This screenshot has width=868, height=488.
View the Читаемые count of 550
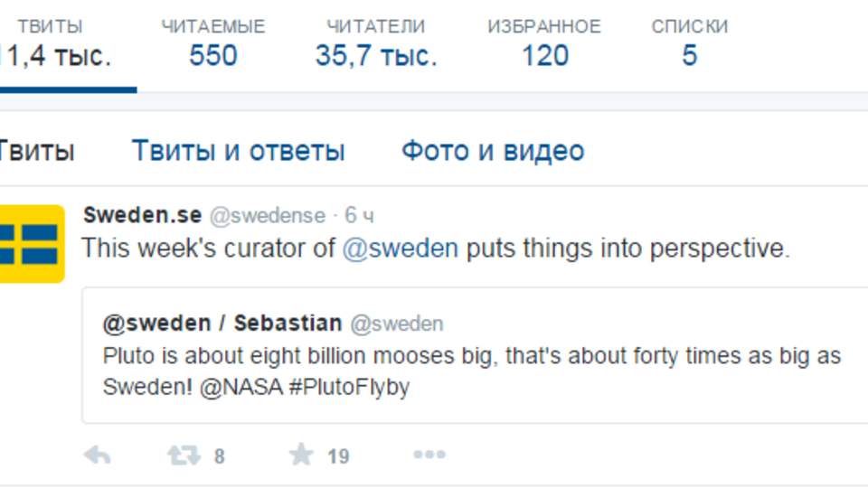(213, 43)
